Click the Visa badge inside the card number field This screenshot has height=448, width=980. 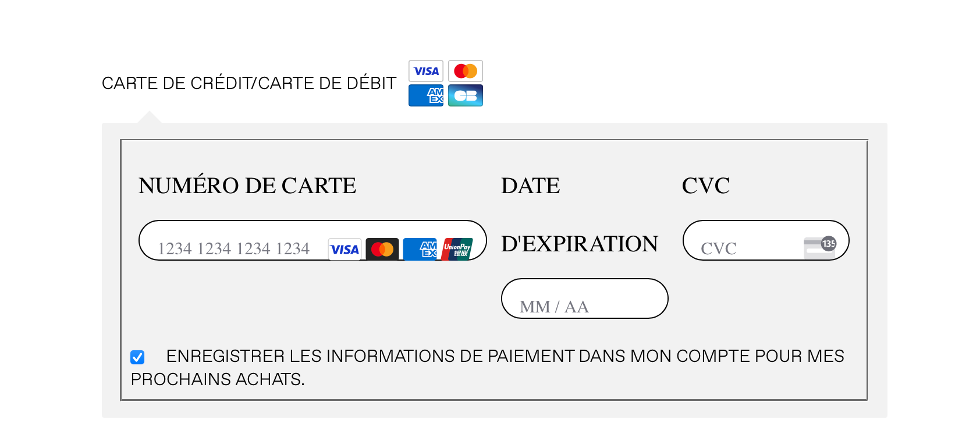(345, 249)
